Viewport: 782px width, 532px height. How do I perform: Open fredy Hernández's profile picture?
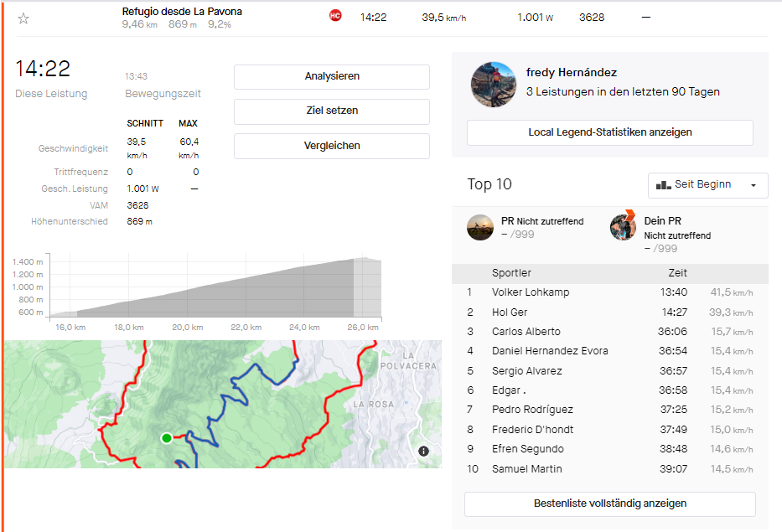[494, 84]
